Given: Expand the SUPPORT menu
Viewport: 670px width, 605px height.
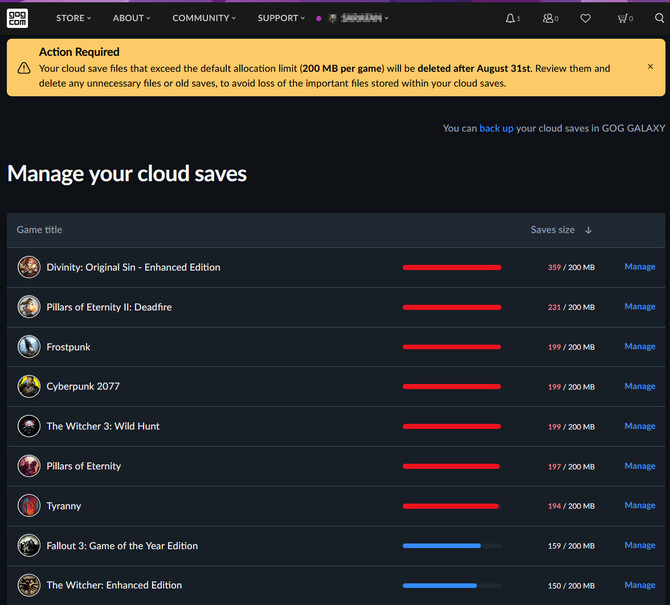Looking at the screenshot, I should coord(281,18).
